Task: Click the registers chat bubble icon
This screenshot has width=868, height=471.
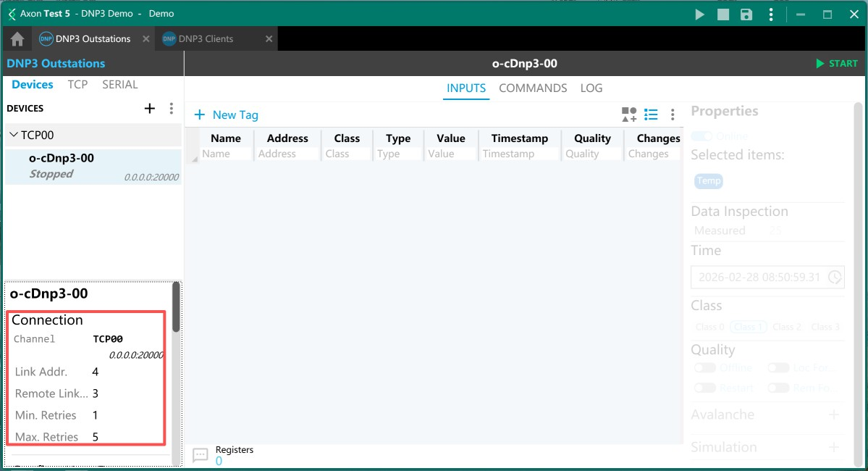Action: [x=201, y=455]
